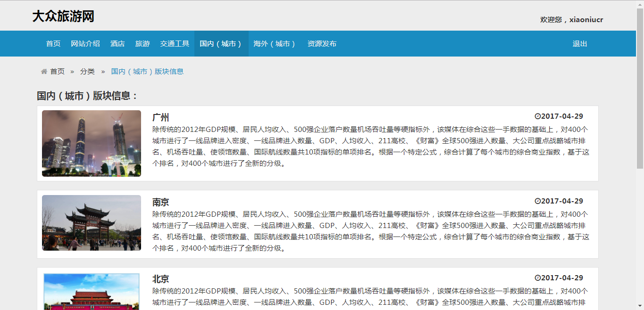
Task: Open the 南京 archway thumbnail
Action: click(92, 223)
